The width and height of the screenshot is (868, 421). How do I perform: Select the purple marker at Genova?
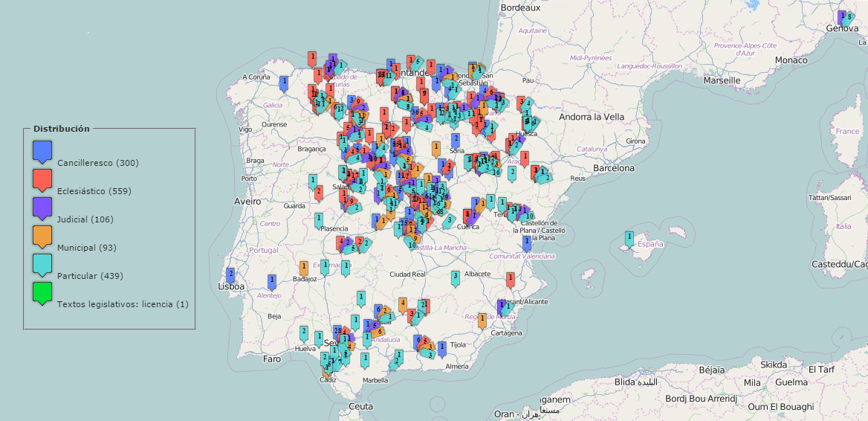click(841, 16)
